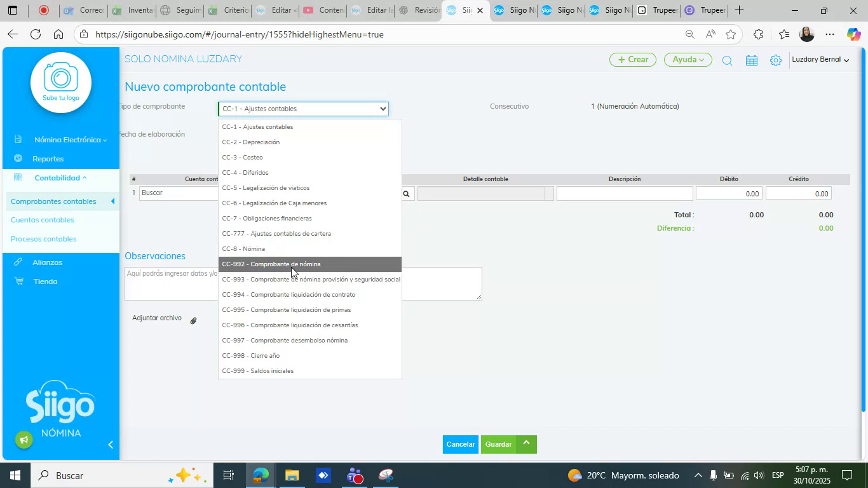Image resolution: width=868 pixels, height=488 pixels.
Task: Open Copilot icon in Edge toolbar
Action: coord(853,34)
